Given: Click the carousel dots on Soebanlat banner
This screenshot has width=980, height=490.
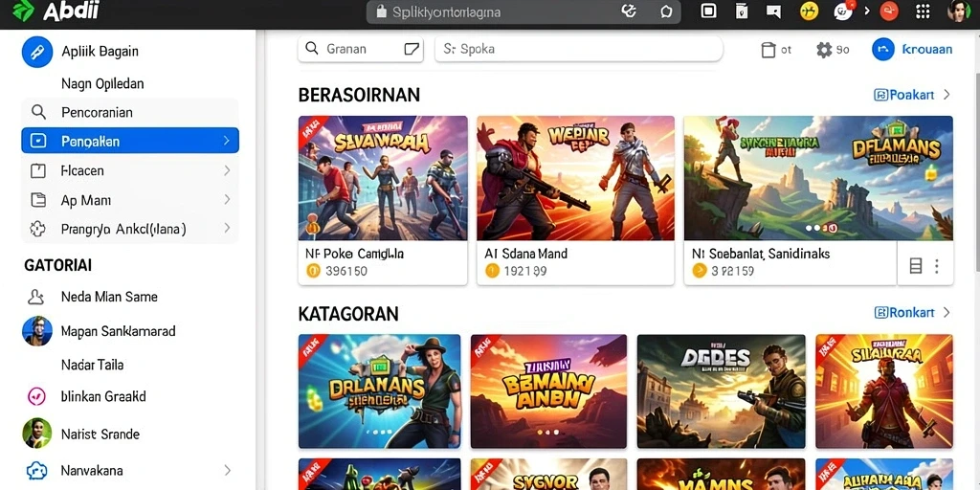Looking at the screenshot, I should coord(821,229).
